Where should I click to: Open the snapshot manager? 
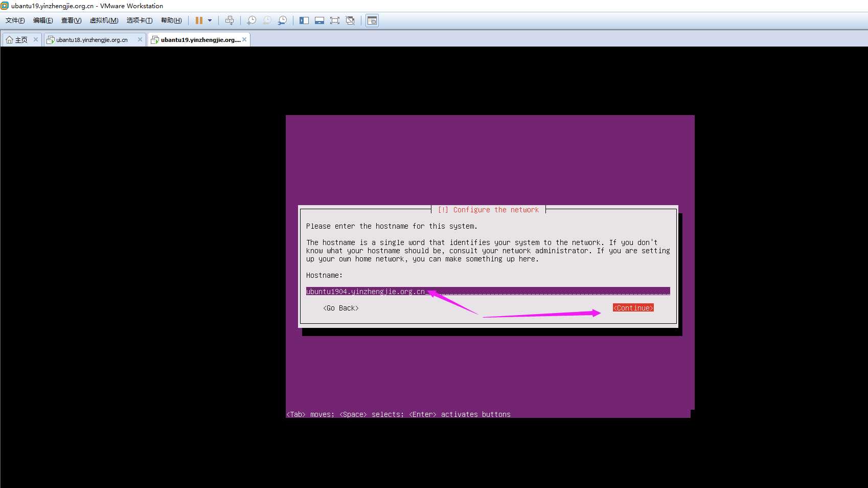tap(282, 20)
